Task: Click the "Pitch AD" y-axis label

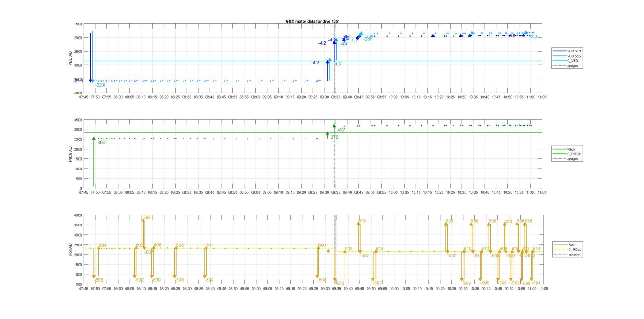Action: coord(71,154)
